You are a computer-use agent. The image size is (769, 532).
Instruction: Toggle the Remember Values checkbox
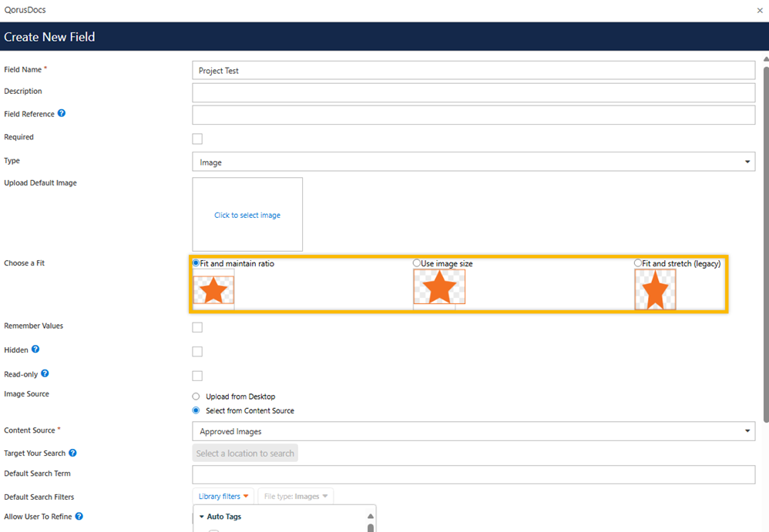[197, 327]
